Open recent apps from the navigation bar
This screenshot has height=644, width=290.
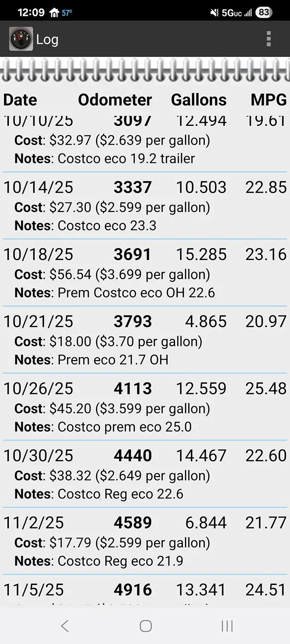(227, 626)
